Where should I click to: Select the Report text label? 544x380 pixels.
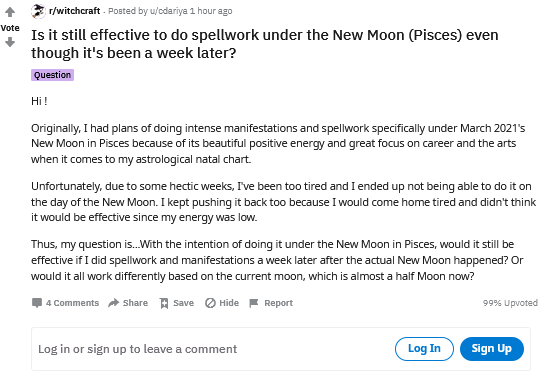pyautogui.click(x=279, y=303)
